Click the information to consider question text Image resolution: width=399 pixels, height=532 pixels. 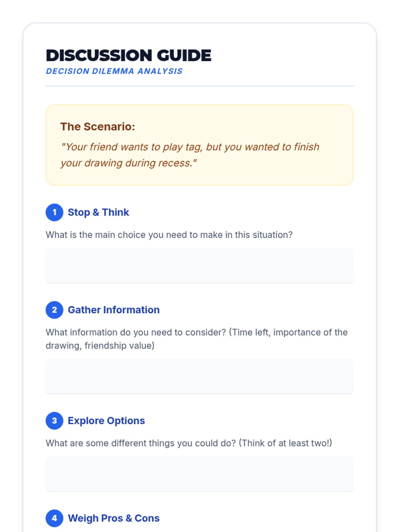[x=197, y=339]
